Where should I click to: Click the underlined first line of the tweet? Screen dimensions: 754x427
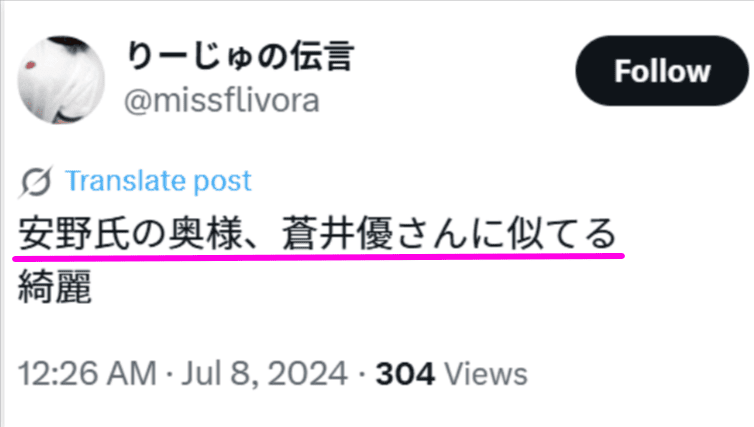click(x=317, y=234)
